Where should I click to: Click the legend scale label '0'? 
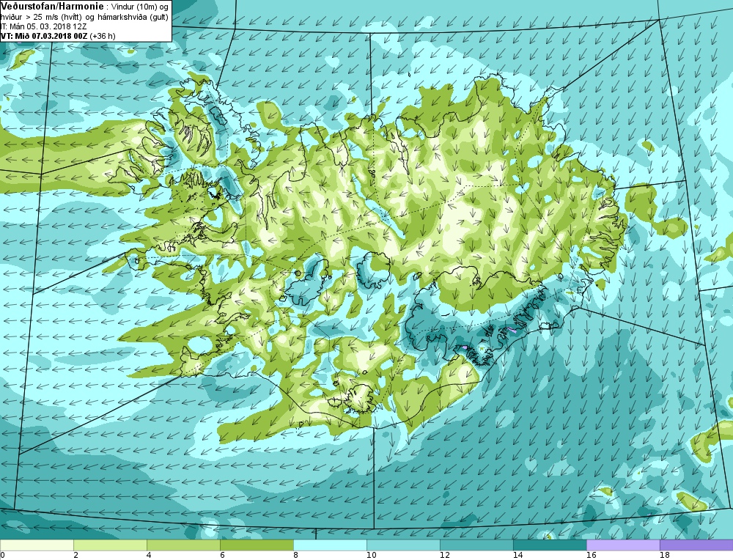pos(2,556)
